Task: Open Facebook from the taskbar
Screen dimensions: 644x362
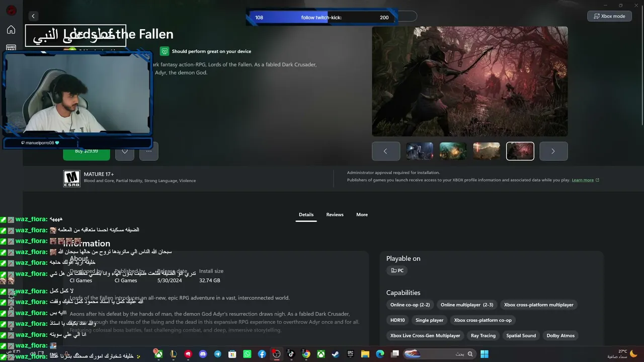Action: click(262, 354)
